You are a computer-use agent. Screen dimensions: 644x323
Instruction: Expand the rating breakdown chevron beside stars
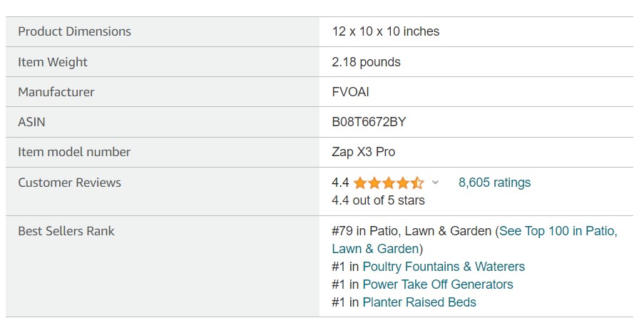click(435, 183)
